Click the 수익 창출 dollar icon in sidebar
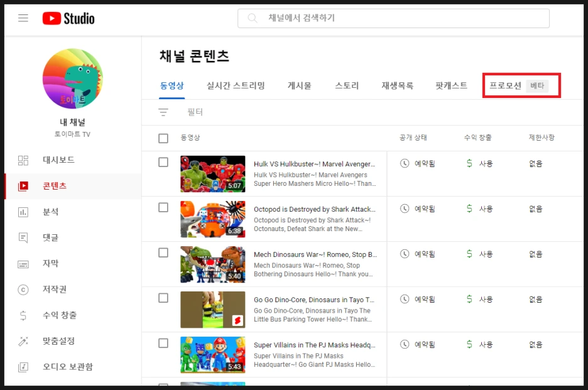 tap(23, 315)
